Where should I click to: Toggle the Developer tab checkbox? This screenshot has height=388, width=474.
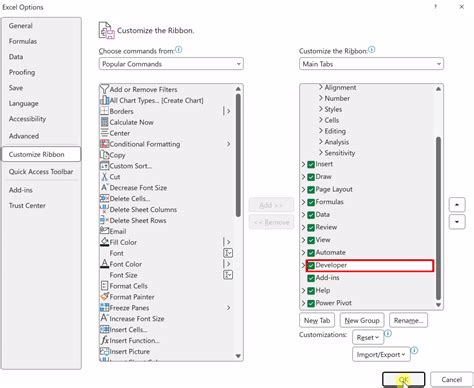311,266
